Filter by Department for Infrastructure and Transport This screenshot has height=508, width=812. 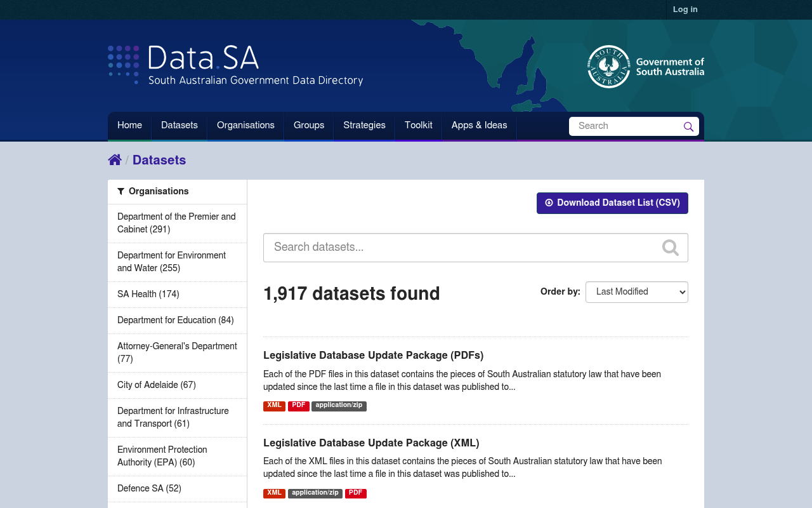coord(177,418)
